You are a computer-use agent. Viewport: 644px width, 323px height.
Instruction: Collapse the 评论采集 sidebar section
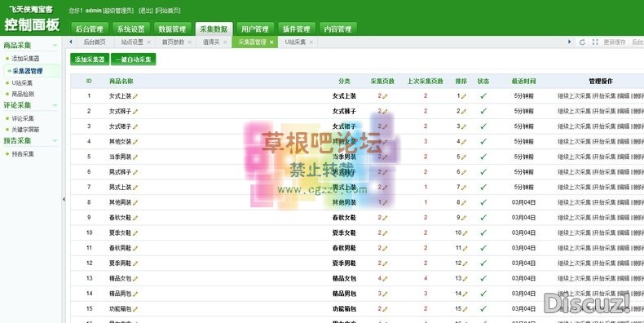click(x=55, y=105)
